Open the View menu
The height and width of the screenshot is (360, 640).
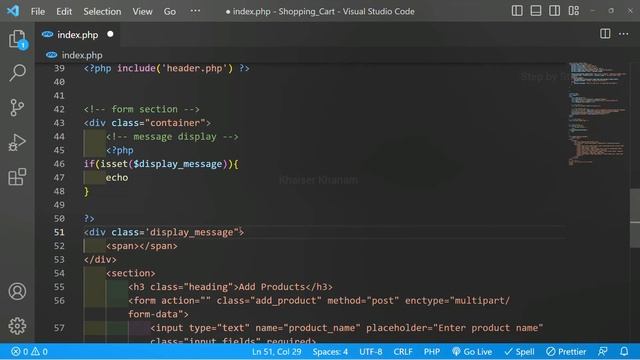coord(142,11)
